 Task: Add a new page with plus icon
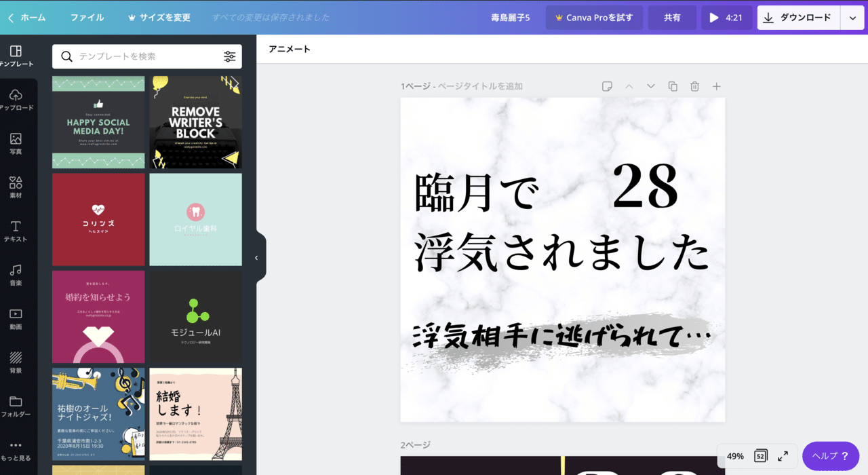pyautogui.click(x=717, y=86)
